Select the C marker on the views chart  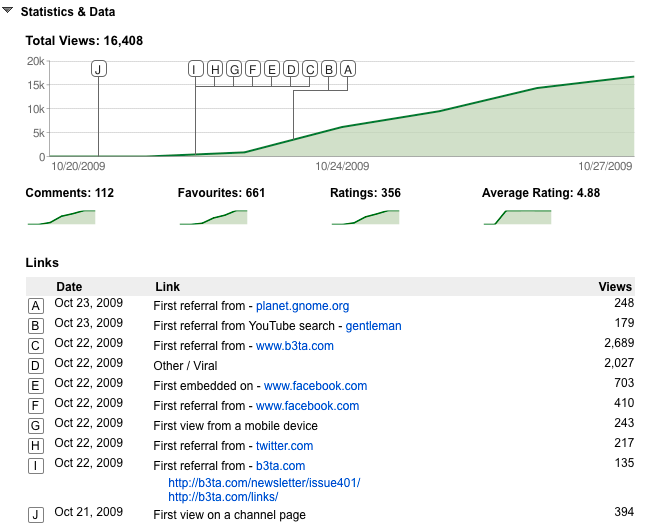[x=310, y=69]
